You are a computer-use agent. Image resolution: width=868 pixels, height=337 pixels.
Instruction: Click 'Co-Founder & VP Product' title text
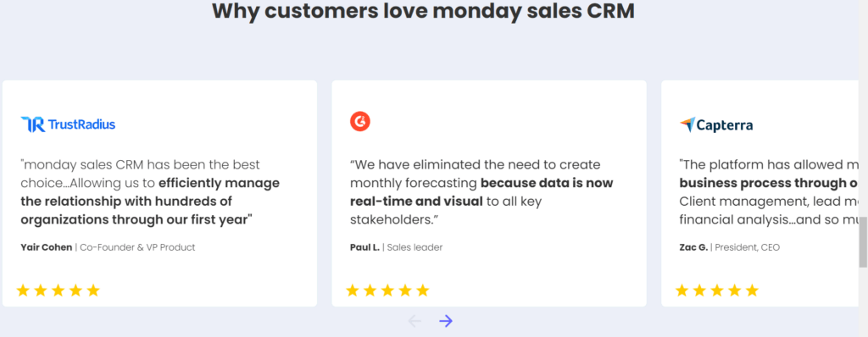coord(138,247)
